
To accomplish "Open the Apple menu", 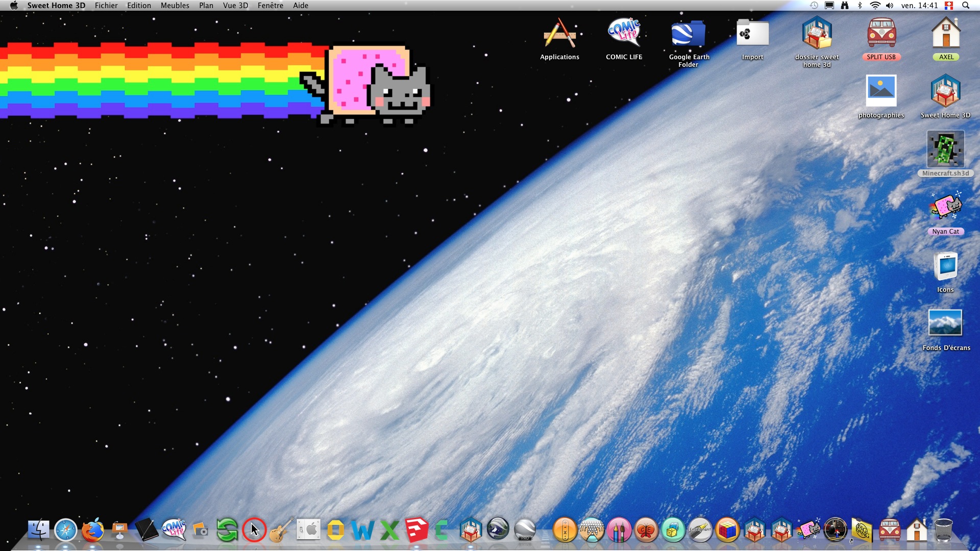I will pos(14,6).
